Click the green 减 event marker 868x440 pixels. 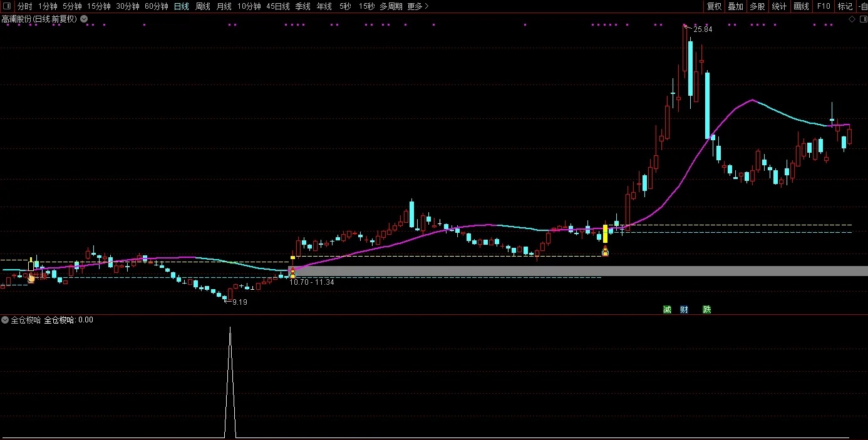[x=668, y=309]
